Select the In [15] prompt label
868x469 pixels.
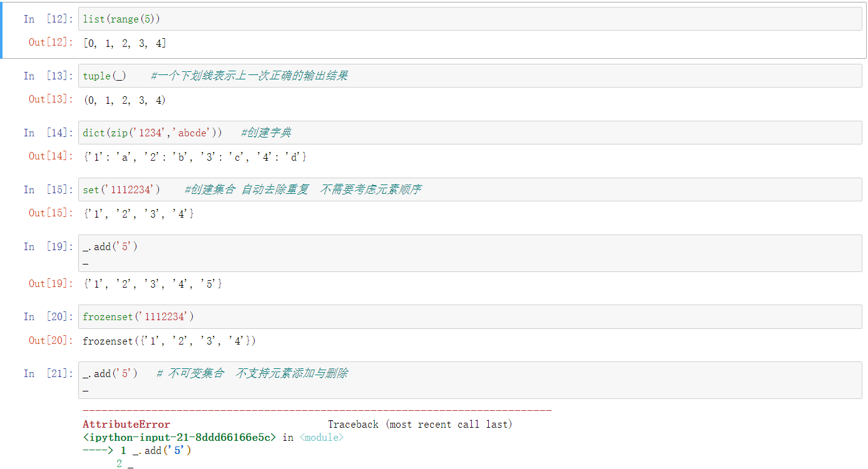coord(48,190)
